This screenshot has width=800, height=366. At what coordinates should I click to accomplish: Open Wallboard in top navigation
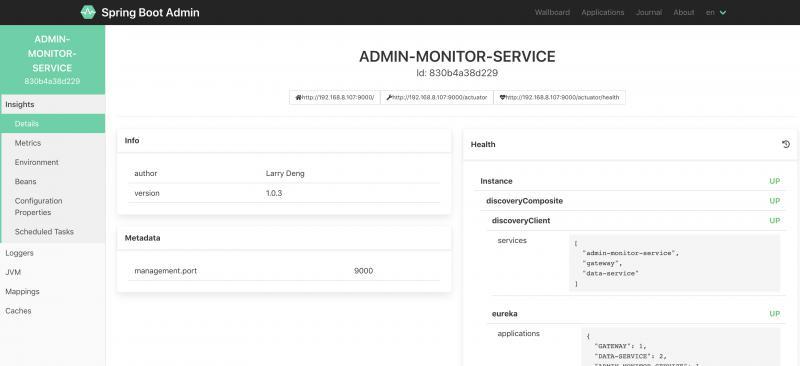[x=552, y=12]
